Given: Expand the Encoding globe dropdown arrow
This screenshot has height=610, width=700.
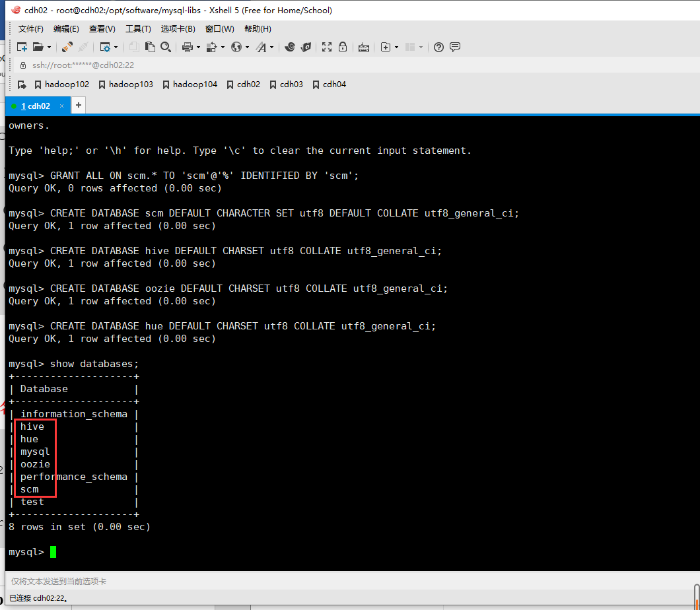Looking at the screenshot, I should 248,47.
